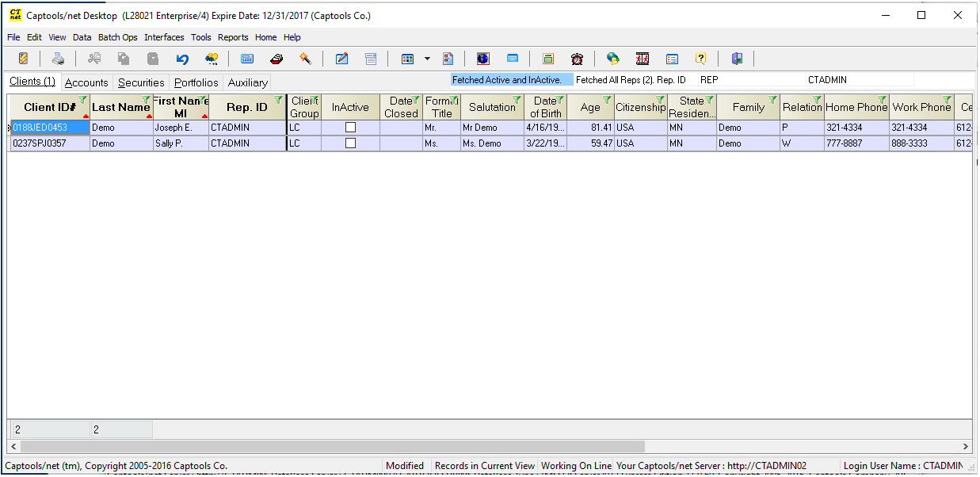Click the Print toolbar icon
Image resolution: width=980 pixels, height=477 pixels.
tap(59, 58)
